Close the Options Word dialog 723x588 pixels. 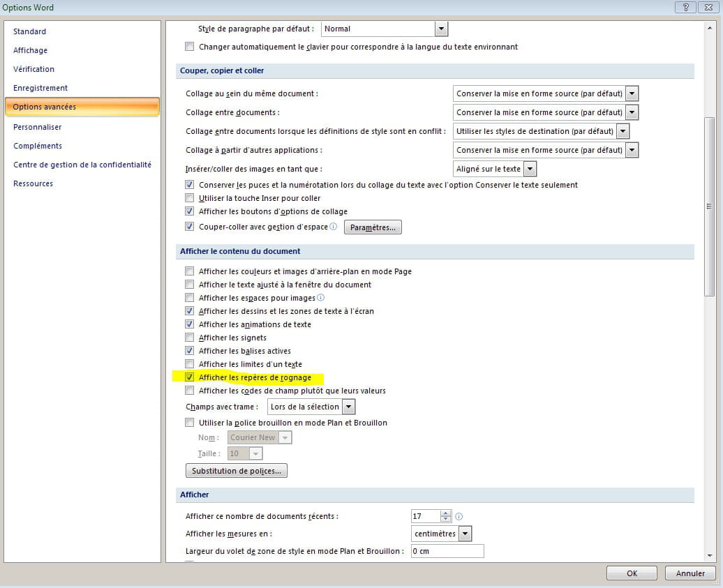(x=709, y=8)
